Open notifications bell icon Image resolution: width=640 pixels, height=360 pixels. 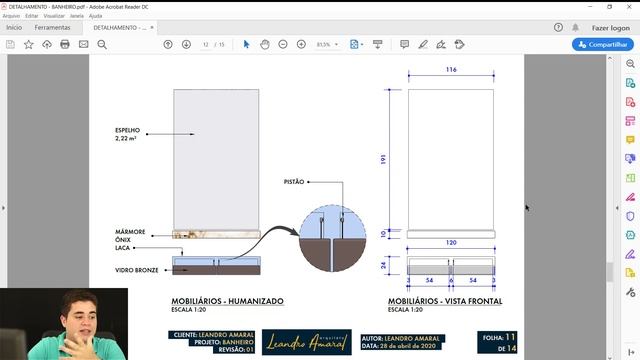pos(575,27)
